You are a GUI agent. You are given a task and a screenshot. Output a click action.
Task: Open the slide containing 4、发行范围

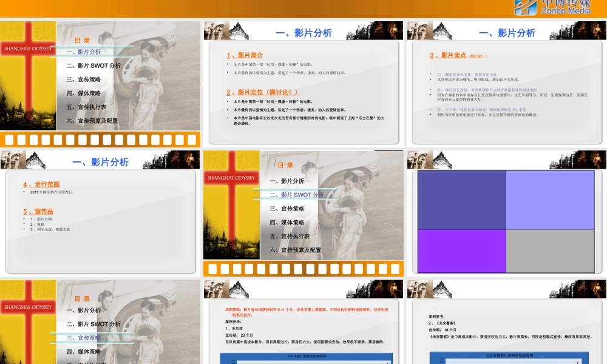tap(100, 213)
